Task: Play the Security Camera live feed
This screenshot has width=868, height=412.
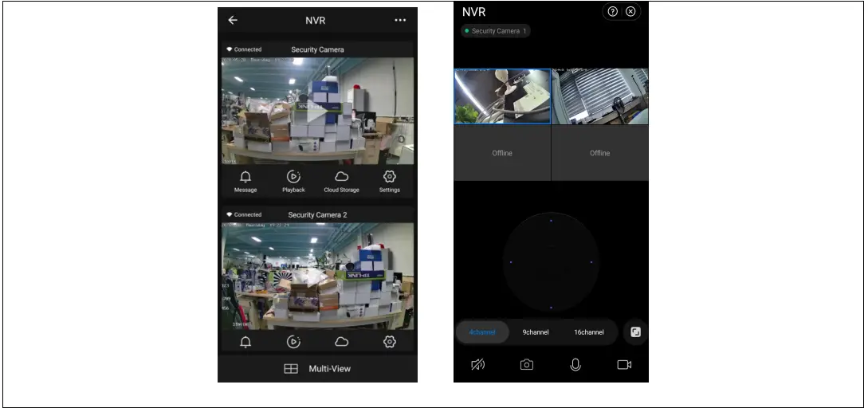Action: (317, 112)
